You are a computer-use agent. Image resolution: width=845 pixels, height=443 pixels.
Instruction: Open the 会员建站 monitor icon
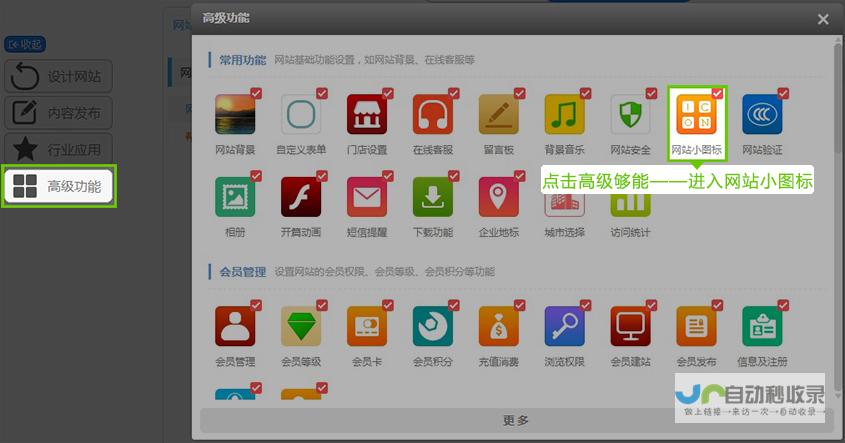(x=630, y=326)
